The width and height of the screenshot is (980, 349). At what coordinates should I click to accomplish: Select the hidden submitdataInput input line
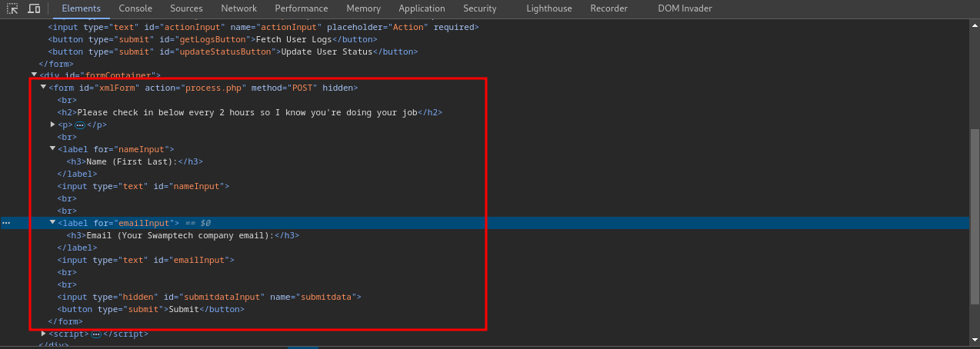point(209,297)
